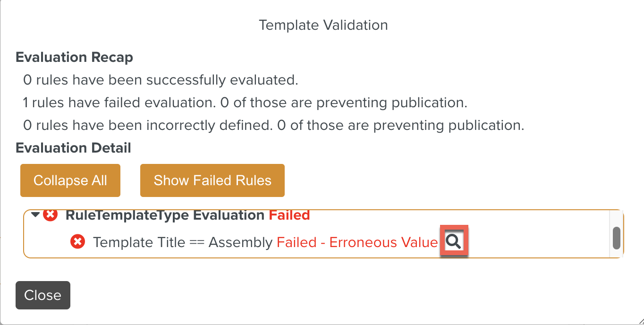The width and height of the screenshot is (644, 325).
Task: Click the Template Validation dialog title
Action: coord(323,25)
